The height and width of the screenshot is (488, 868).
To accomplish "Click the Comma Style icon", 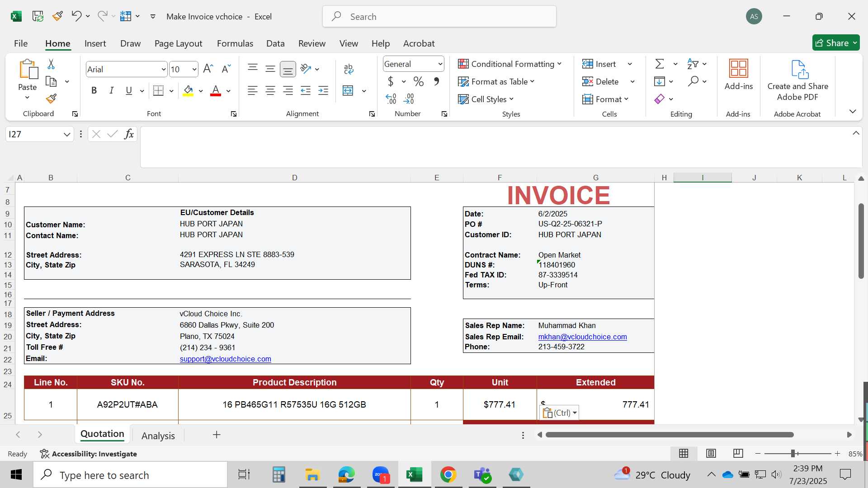I will [436, 82].
